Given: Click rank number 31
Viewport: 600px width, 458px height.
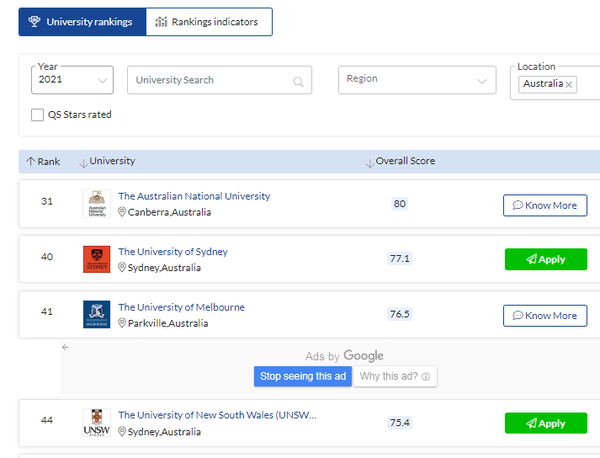Looking at the screenshot, I should tap(47, 201).
